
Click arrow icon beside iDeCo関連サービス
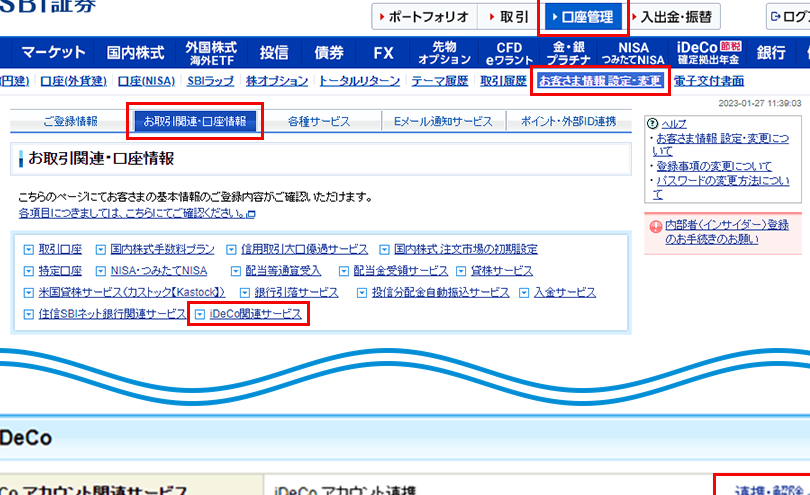click(200, 314)
